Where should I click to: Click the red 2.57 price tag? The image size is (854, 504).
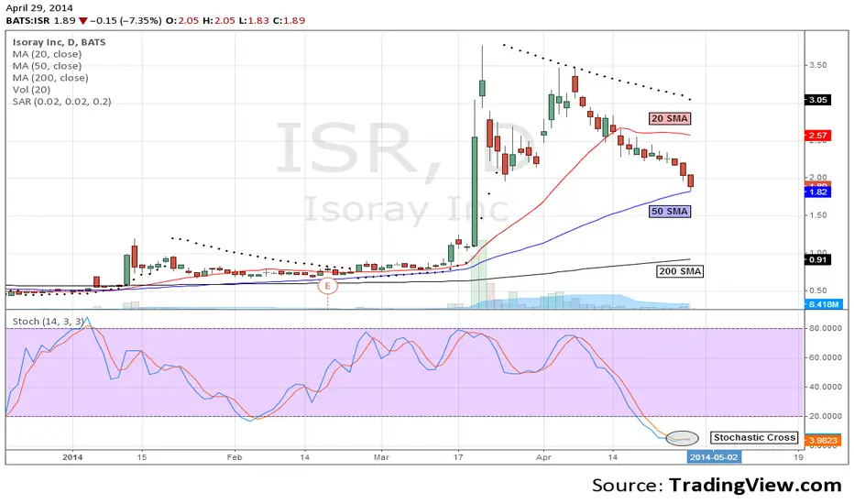click(x=817, y=135)
